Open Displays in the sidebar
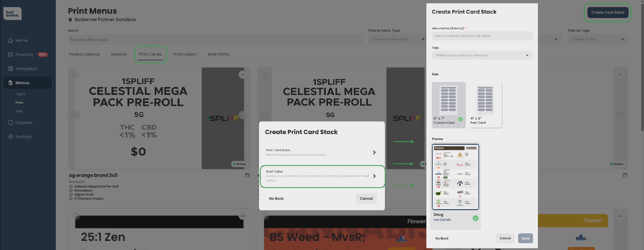 (20, 122)
